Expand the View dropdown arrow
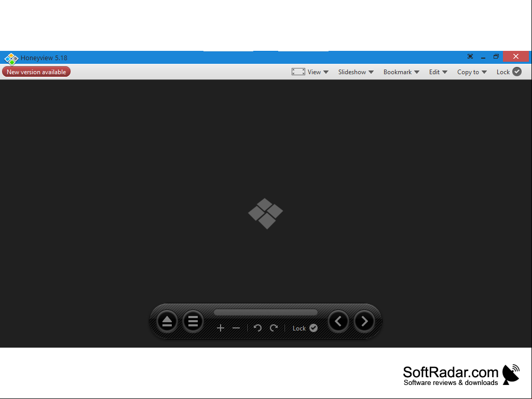Viewport: 532px width, 399px height. coord(326,72)
